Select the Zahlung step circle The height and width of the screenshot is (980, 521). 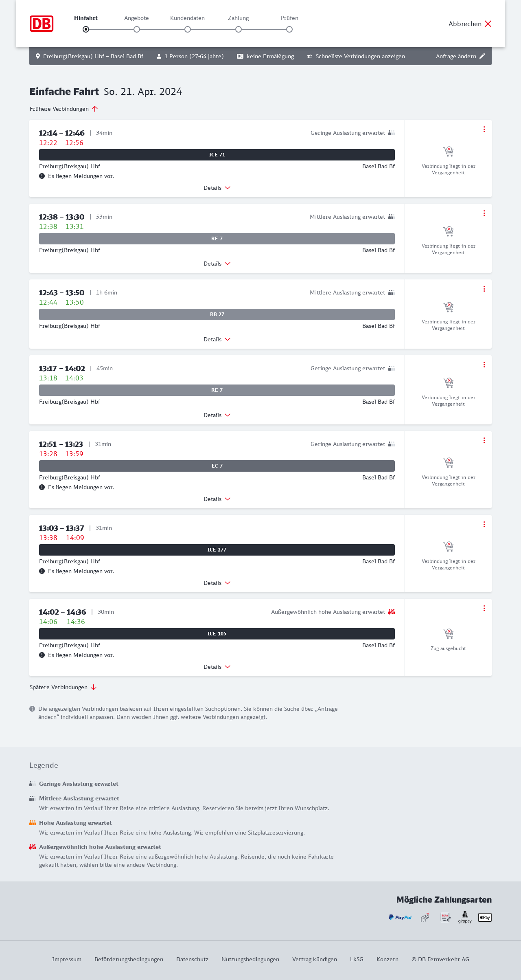pos(239,29)
